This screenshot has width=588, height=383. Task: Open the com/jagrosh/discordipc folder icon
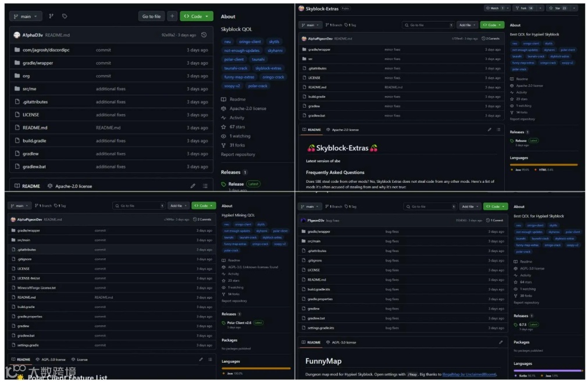point(17,49)
